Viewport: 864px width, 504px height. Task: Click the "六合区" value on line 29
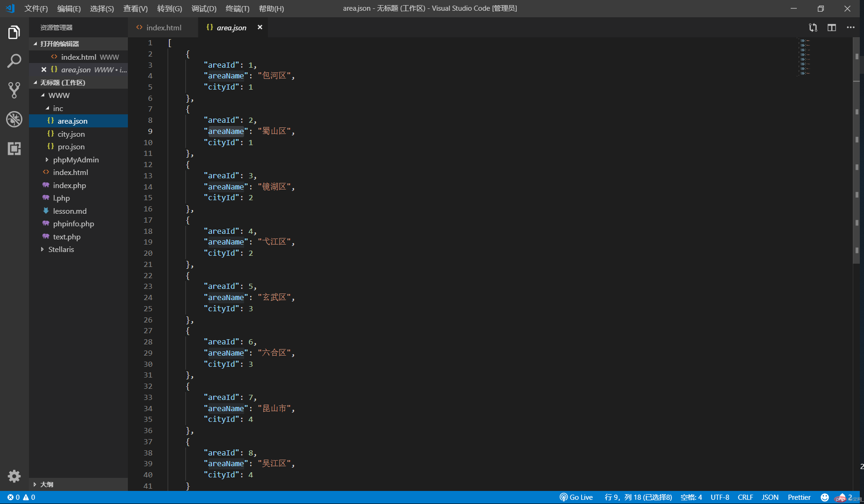tap(274, 353)
